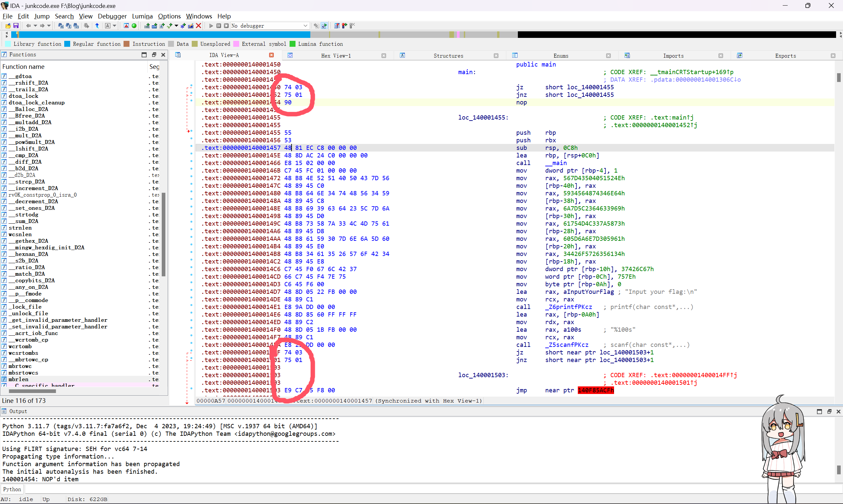Viewport: 843px width, 504px height.
Task: Switch to the Exports tab
Action: (786, 56)
